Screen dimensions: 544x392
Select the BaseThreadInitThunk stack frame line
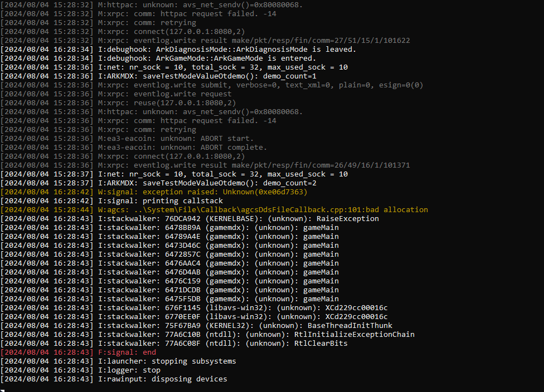[x=245, y=326]
